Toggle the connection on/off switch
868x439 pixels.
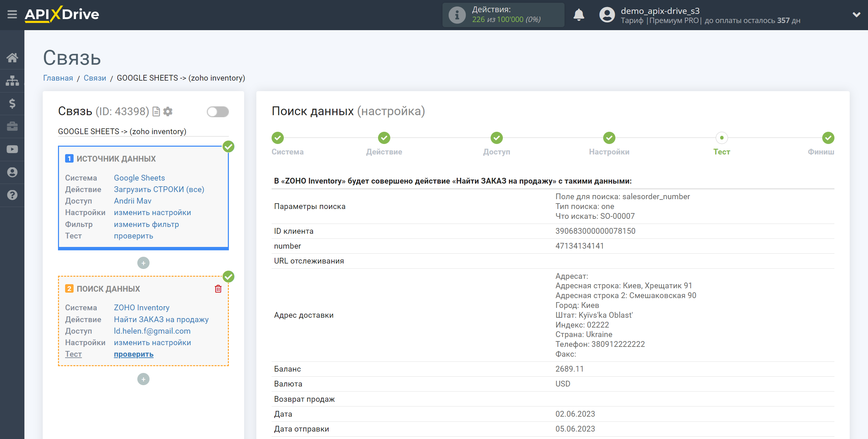coord(218,111)
